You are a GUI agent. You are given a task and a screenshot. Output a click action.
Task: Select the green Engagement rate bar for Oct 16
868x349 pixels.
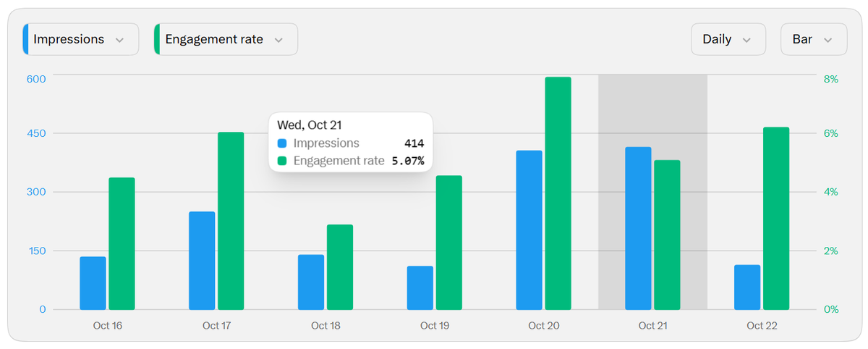coord(122,244)
